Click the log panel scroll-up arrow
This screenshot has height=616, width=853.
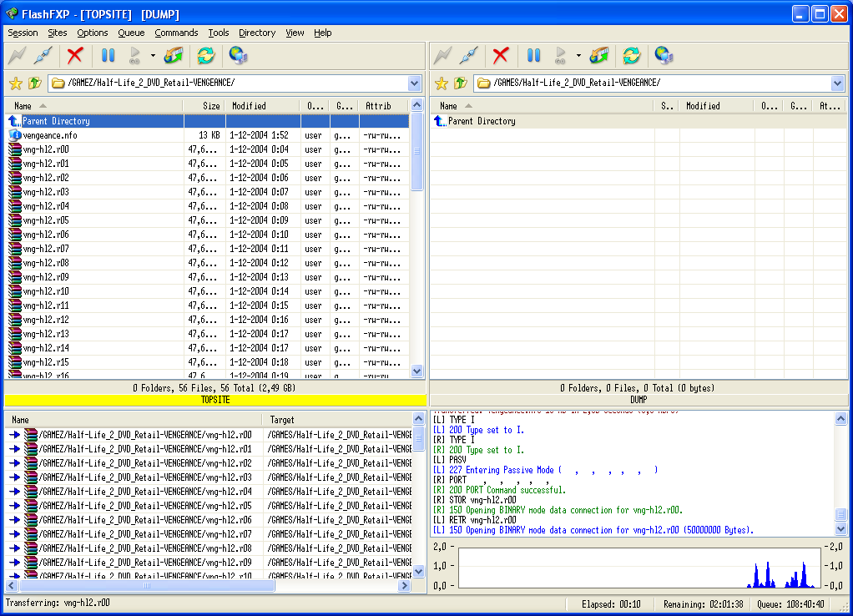(x=840, y=418)
